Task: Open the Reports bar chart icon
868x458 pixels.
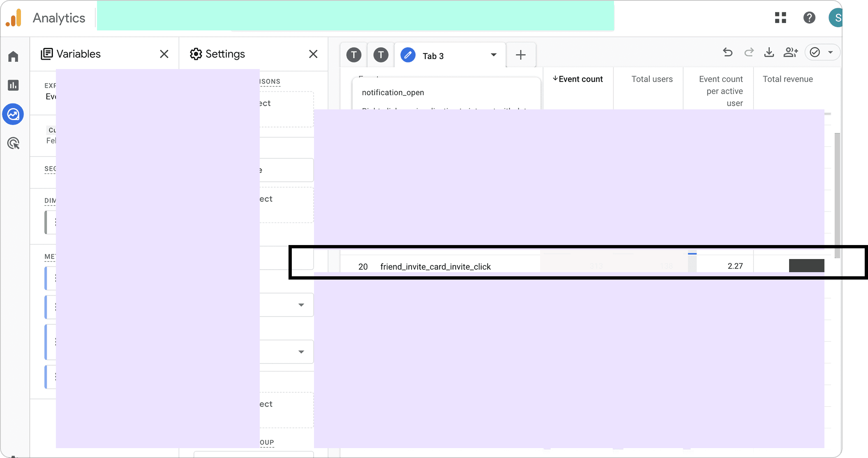Action: point(13,85)
